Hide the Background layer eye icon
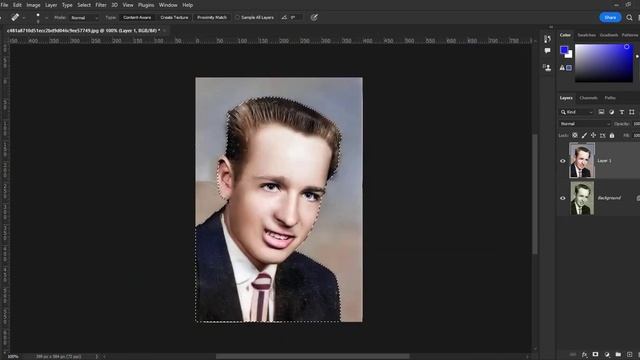This screenshot has height=360, width=640. click(x=563, y=198)
